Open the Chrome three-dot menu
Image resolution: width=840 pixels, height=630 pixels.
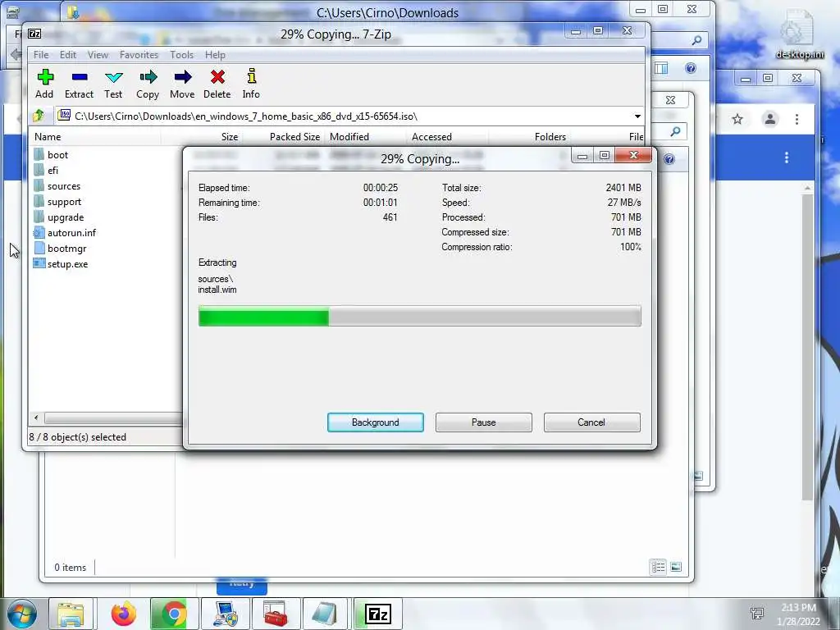coord(797,119)
